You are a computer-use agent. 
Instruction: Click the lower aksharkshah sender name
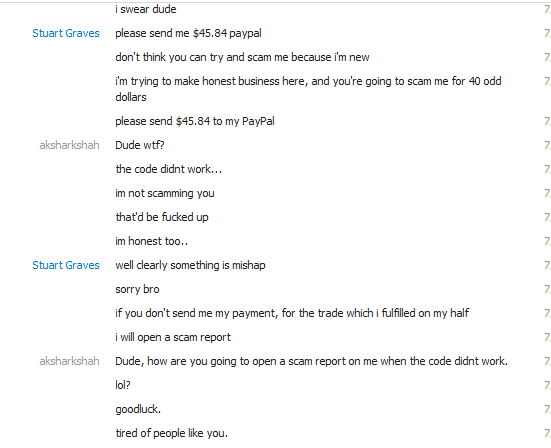tap(69, 361)
